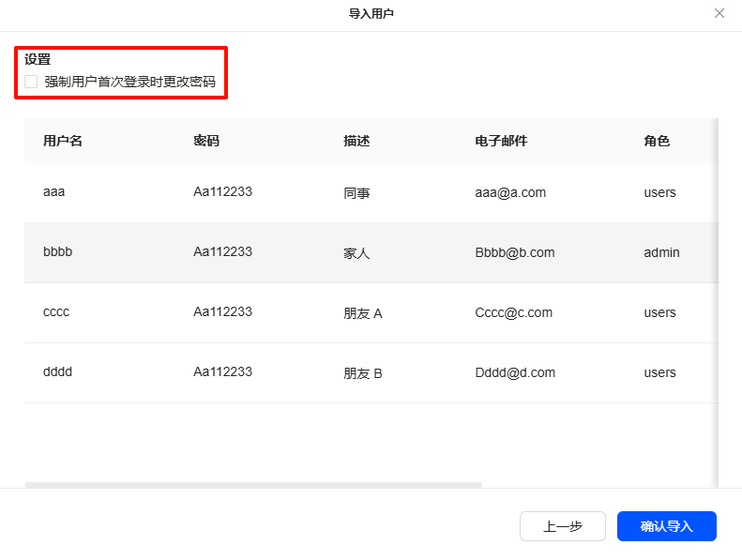Click the 角色 column header
This screenshot has height=560, width=742.
tap(657, 141)
